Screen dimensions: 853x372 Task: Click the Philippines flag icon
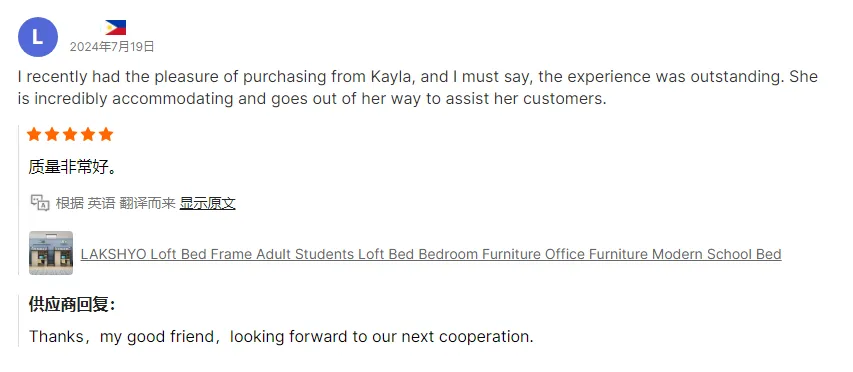click(115, 27)
